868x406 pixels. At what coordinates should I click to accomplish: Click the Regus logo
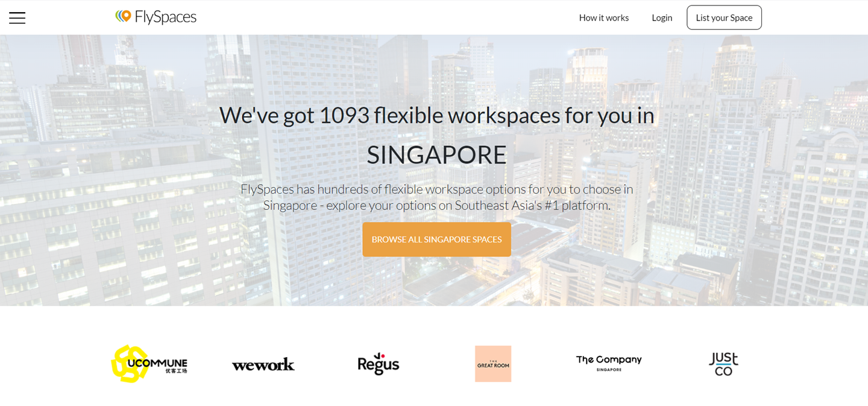[378, 364]
